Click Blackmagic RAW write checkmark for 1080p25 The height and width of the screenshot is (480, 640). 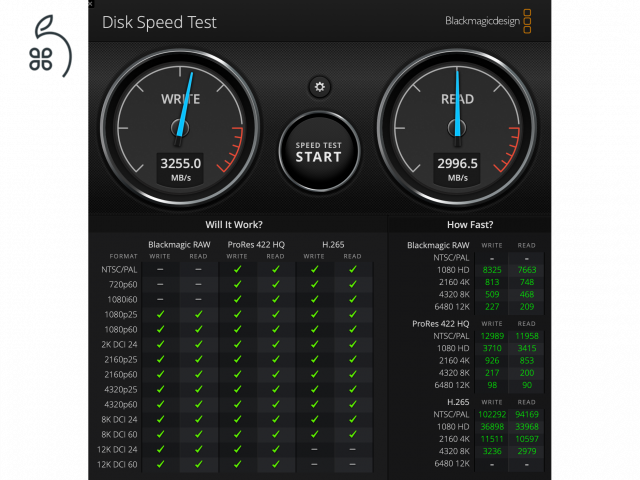tap(160, 314)
